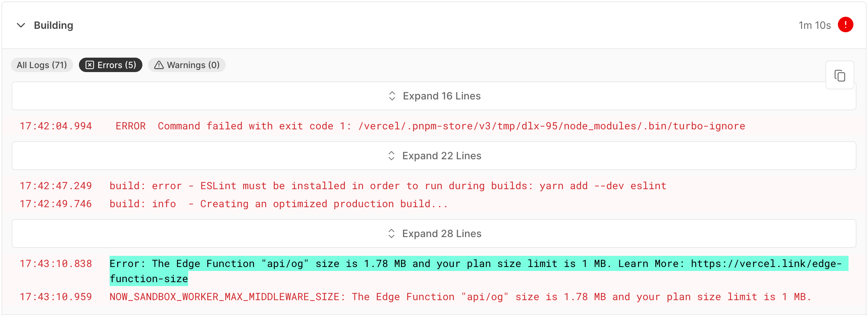Screen dimensions: 868x316
Task: Show All Logs (71) filter
Action: (x=42, y=65)
